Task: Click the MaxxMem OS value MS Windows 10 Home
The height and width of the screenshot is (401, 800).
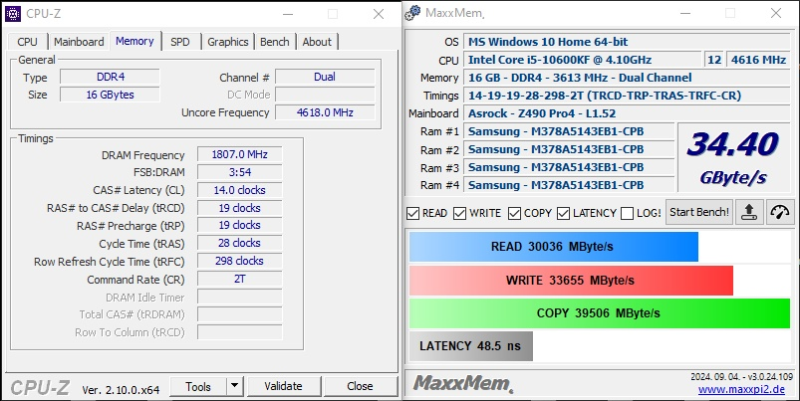Action: point(627,42)
